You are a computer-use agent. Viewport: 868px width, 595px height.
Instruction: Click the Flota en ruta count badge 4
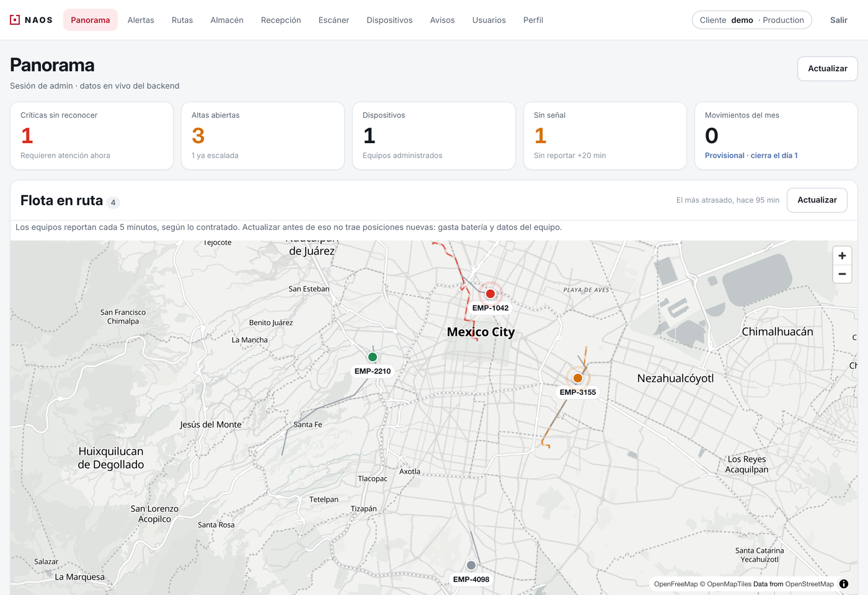click(x=113, y=202)
